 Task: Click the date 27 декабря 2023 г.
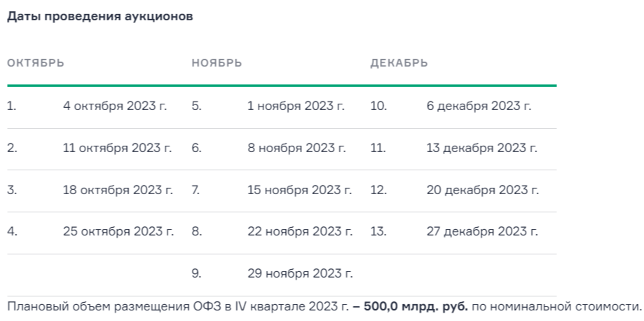[x=482, y=232]
